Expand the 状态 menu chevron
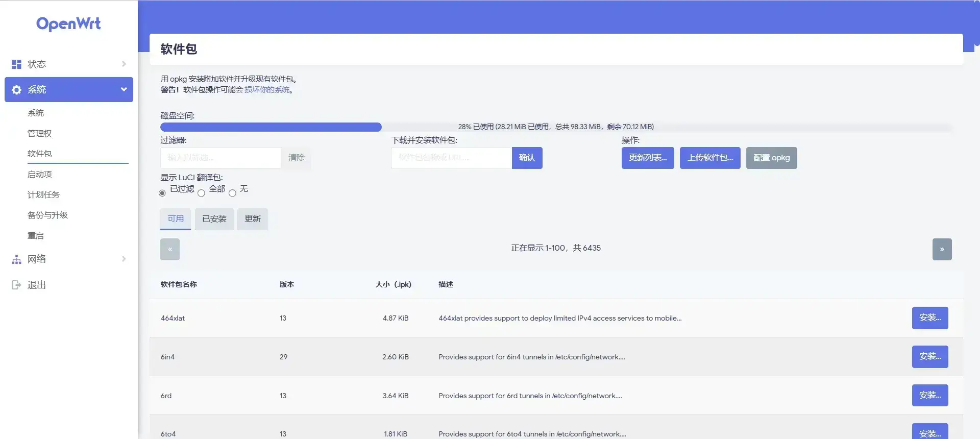The height and width of the screenshot is (439, 980). click(124, 64)
